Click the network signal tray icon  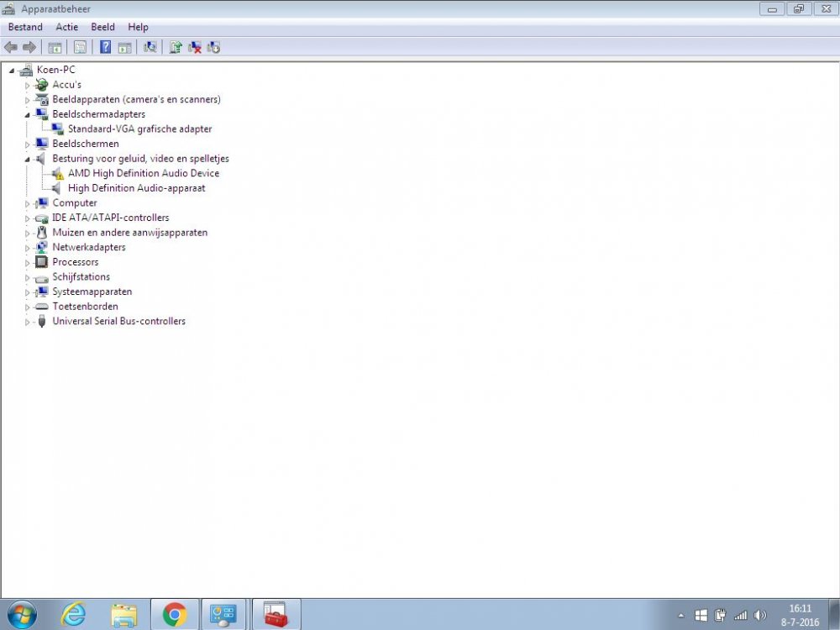click(740, 616)
